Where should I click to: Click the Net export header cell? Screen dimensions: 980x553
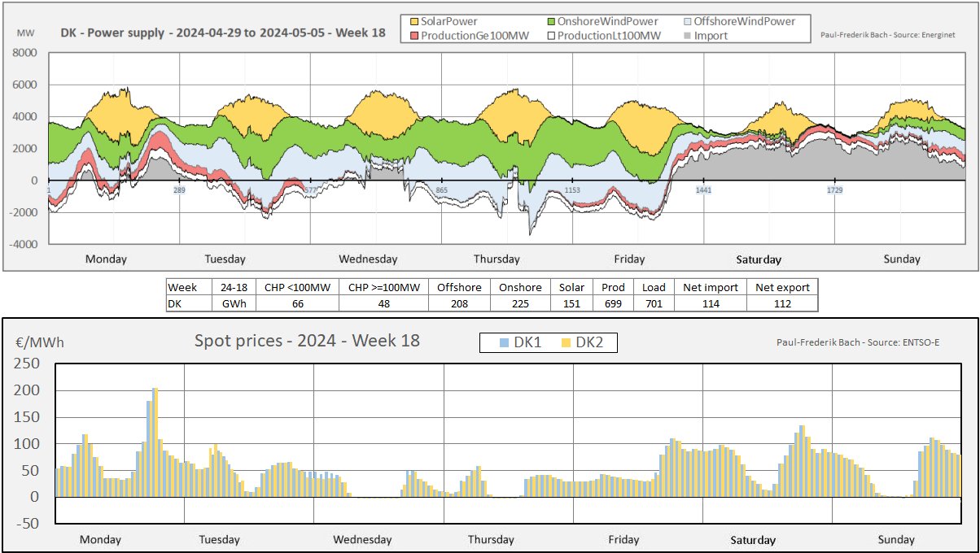point(782,287)
